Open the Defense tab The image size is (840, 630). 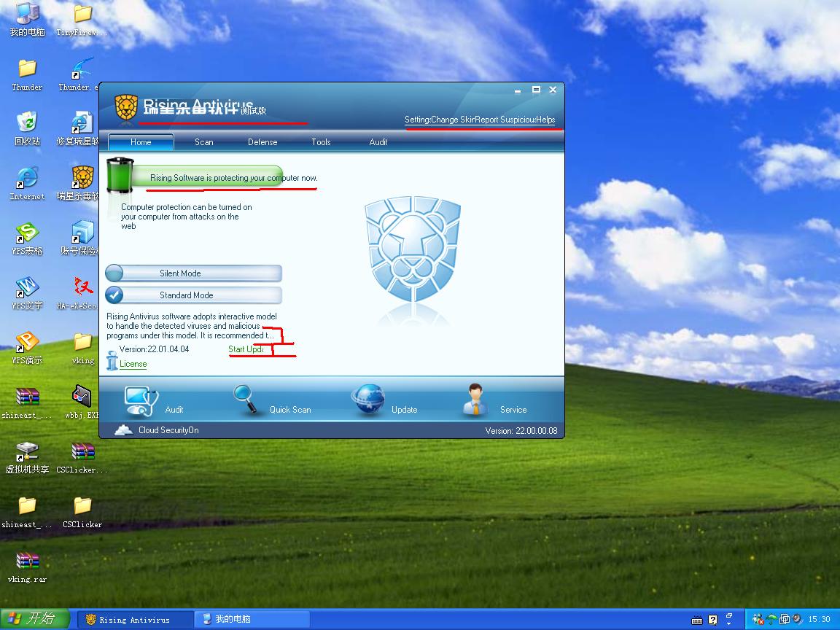tap(262, 142)
